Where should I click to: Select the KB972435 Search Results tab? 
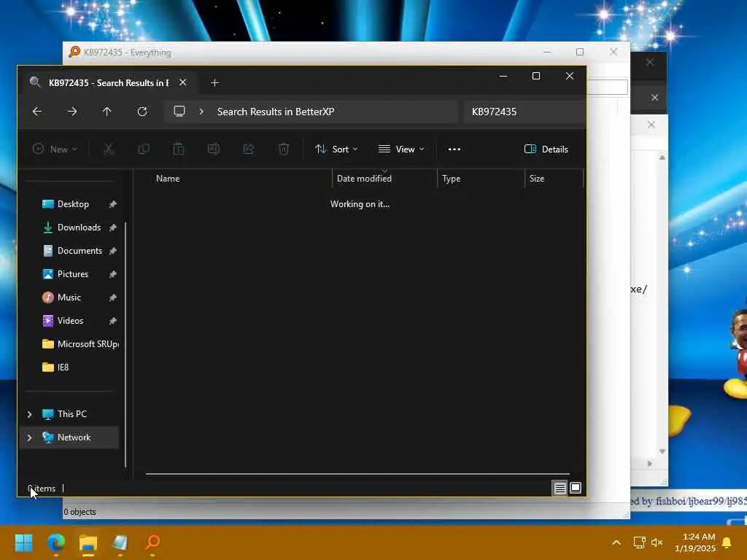click(109, 83)
